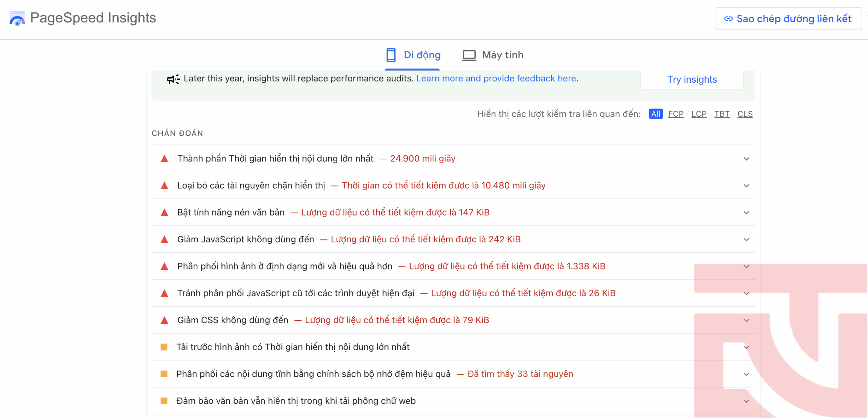Click the PageSpeed Insights title text
Screen dimensions: 868x418
tap(93, 18)
